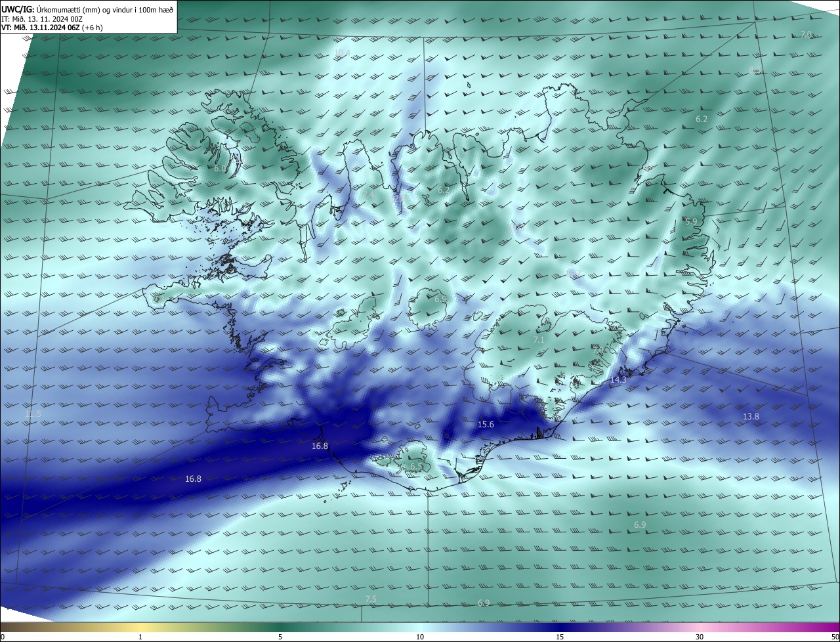Click the 16.8 value out in the southwest ocean
Image resolution: width=840 pixels, height=642 pixels.
point(193,479)
